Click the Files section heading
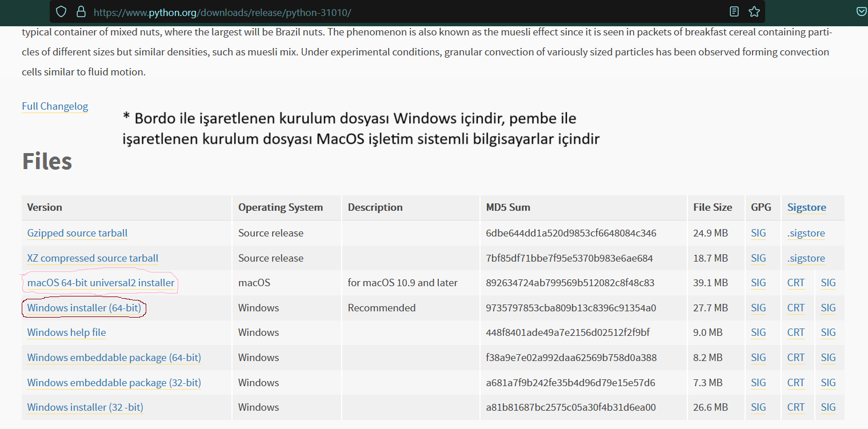The image size is (868, 429). (47, 162)
